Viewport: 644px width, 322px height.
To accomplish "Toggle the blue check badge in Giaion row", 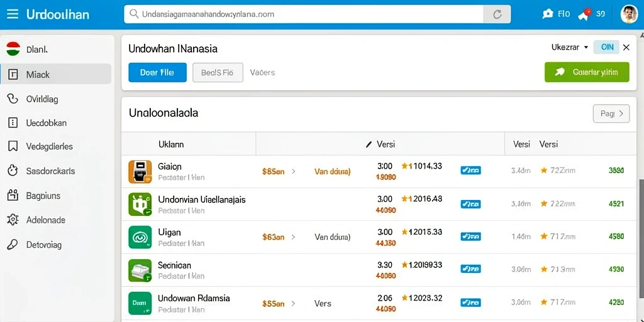I will (470, 170).
